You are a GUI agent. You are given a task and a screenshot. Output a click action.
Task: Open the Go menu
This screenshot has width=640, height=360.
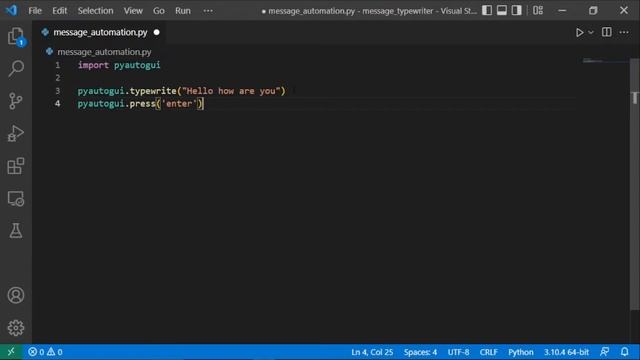(x=159, y=11)
